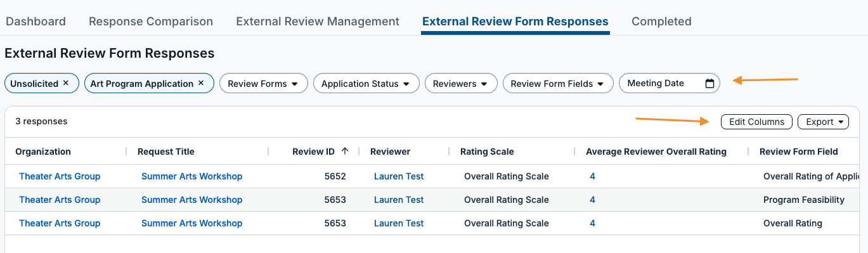The height and width of the screenshot is (253, 868).
Task: Select the Review ID 5652 cell
Action: (x=335, y=176)
